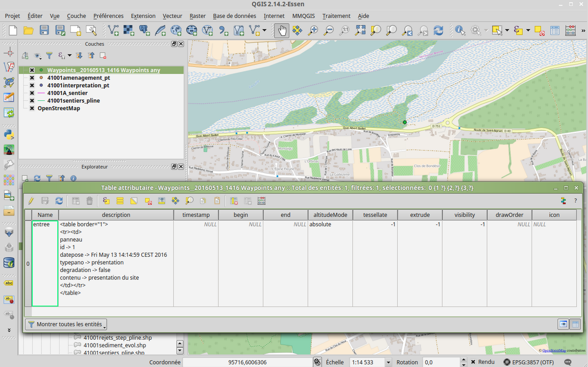Invert selection in the attribute table toolbar

[133, 200]
